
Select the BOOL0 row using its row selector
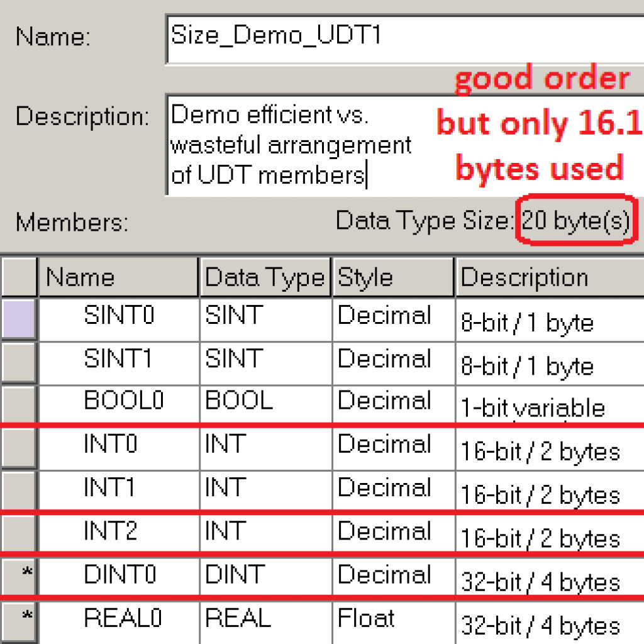pyautogui.click(x=19, y=405)
